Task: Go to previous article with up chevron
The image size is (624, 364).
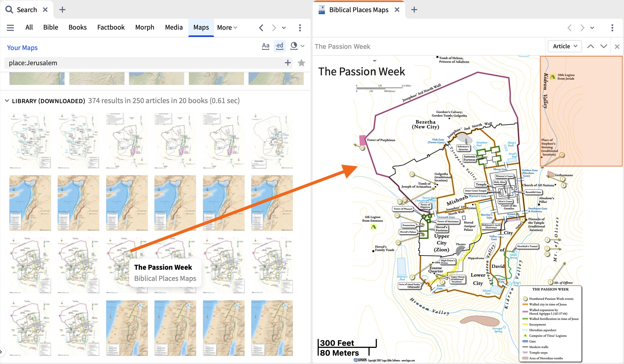Action: [x=591, y=46]
